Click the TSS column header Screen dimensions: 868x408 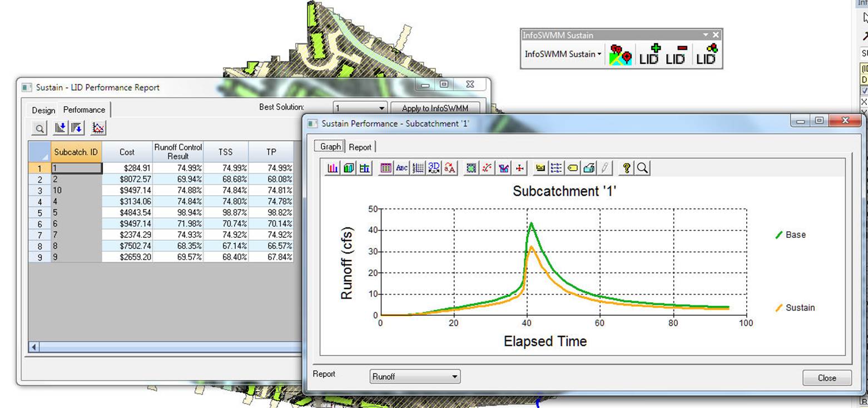[226, 152]
